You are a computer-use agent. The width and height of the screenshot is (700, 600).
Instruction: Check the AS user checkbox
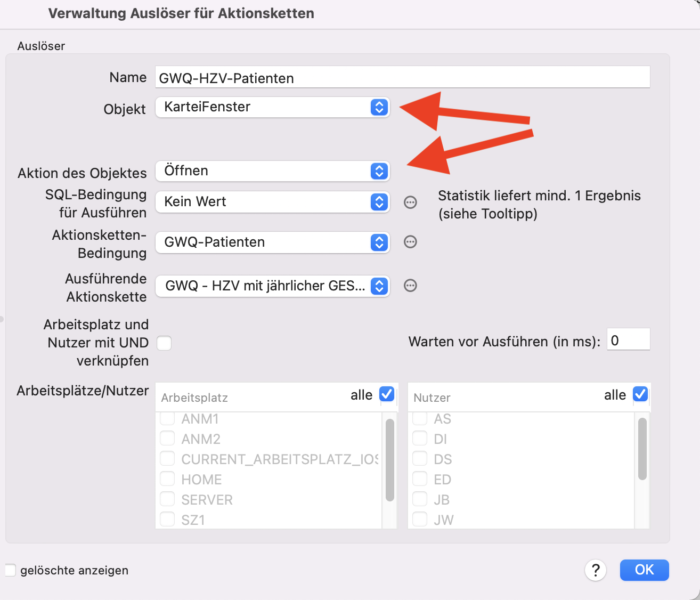coord(420,418)
